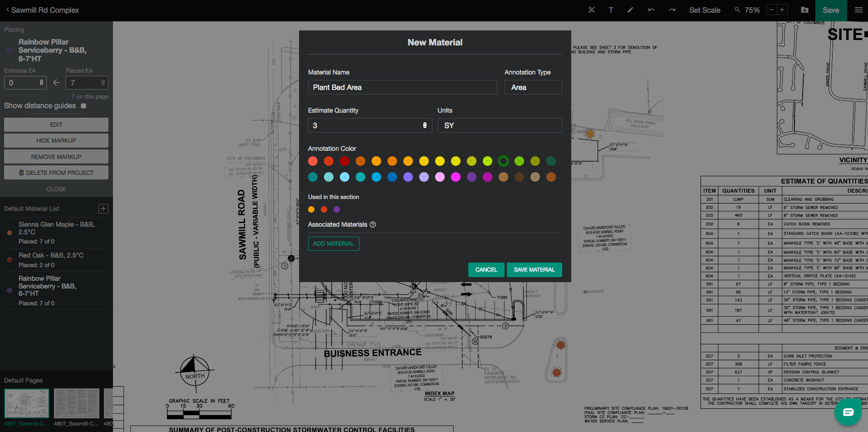
Task: Choose the orange used-in-section color
Action: point(311,209)
